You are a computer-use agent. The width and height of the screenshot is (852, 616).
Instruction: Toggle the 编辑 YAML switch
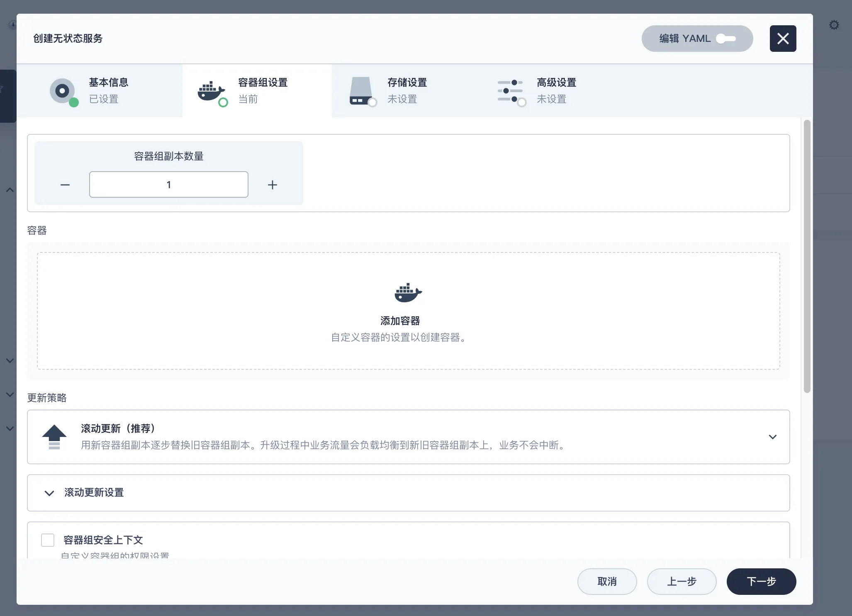tap(697, 39)
